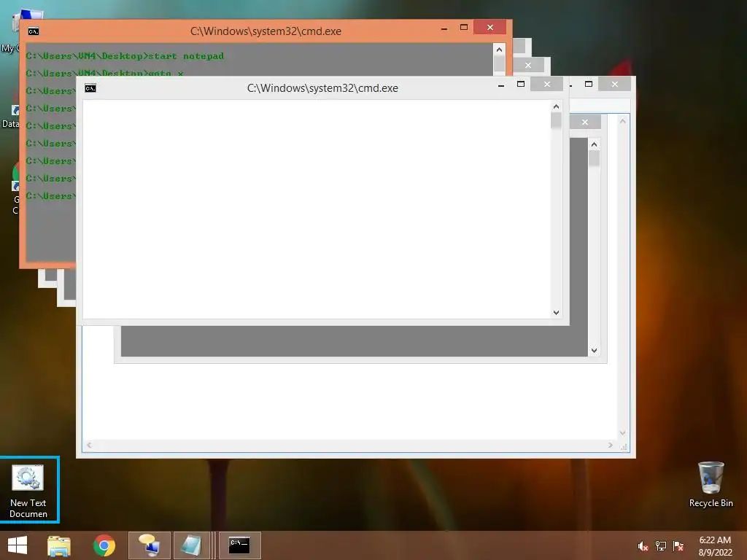Open the network status tray icon
This screenshot has width=747, height=560.
[661, 546]
